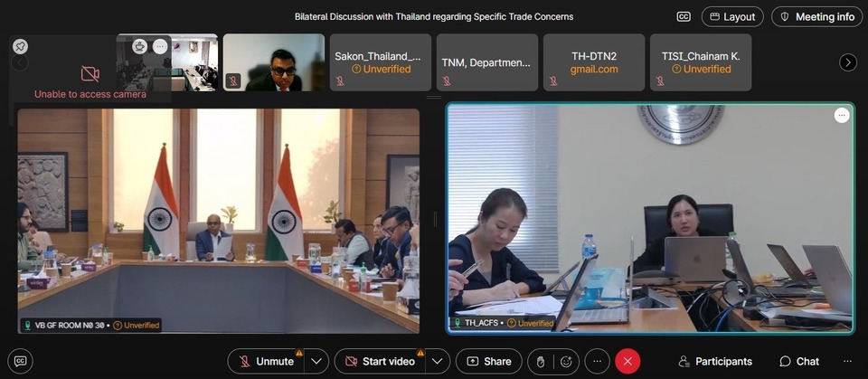Expand the audio options next to Unmute
The width and height of the screenshot is (868, 379).
316,361
